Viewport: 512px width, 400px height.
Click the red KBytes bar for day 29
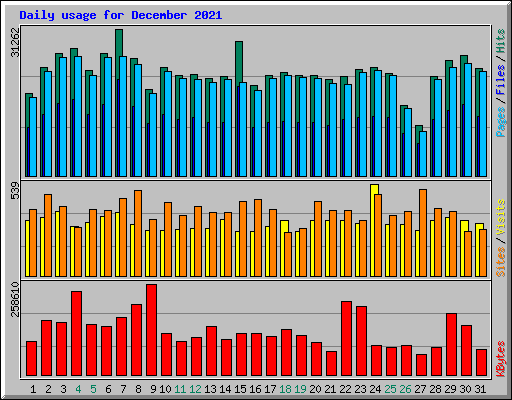tap(451, 345)
